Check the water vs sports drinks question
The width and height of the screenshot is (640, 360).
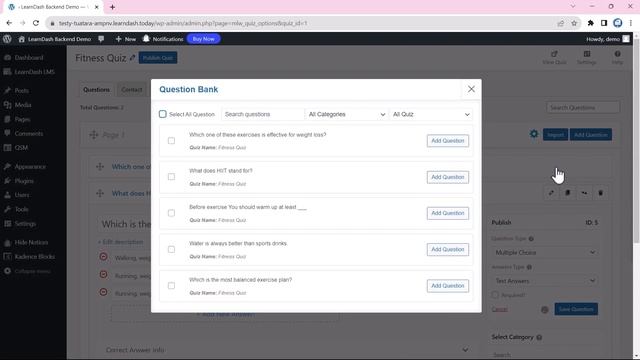[171, 249]
